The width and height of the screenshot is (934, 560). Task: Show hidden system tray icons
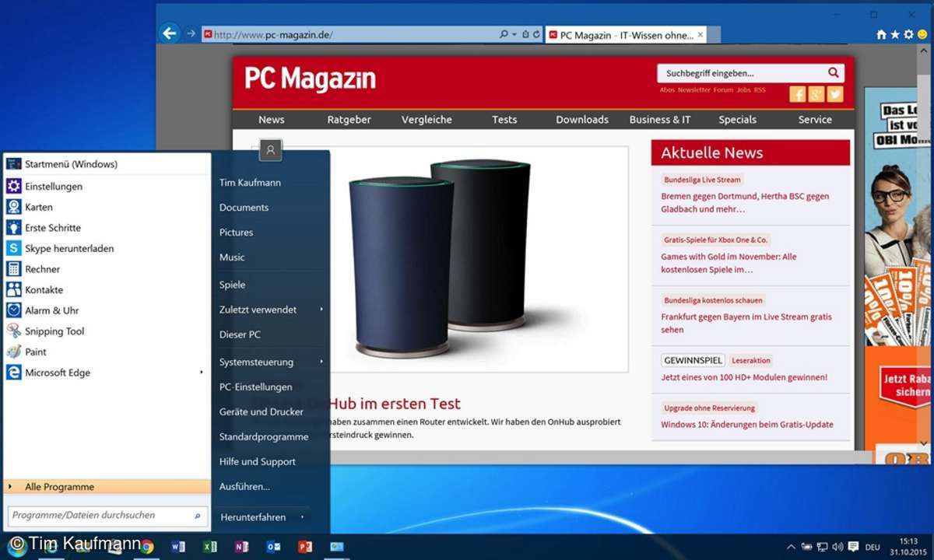click(792, 547)
